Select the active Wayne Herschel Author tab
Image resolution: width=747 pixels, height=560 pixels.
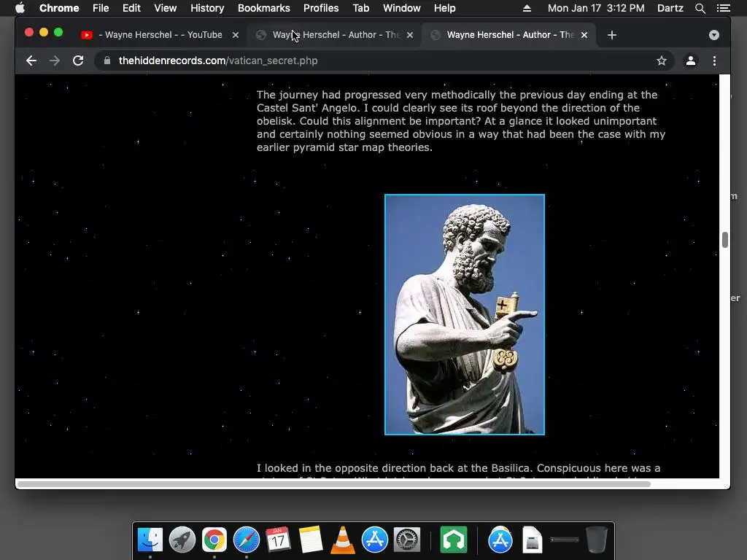pos(508,35)
